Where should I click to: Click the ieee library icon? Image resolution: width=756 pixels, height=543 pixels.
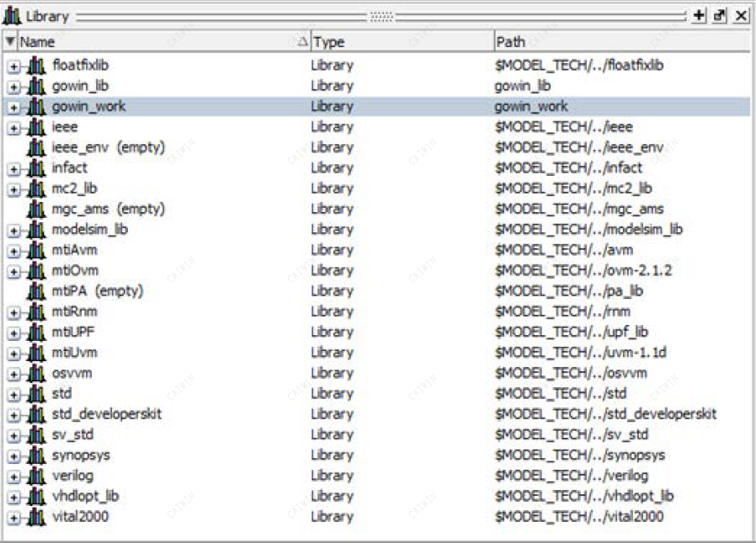tap(36, 127)
